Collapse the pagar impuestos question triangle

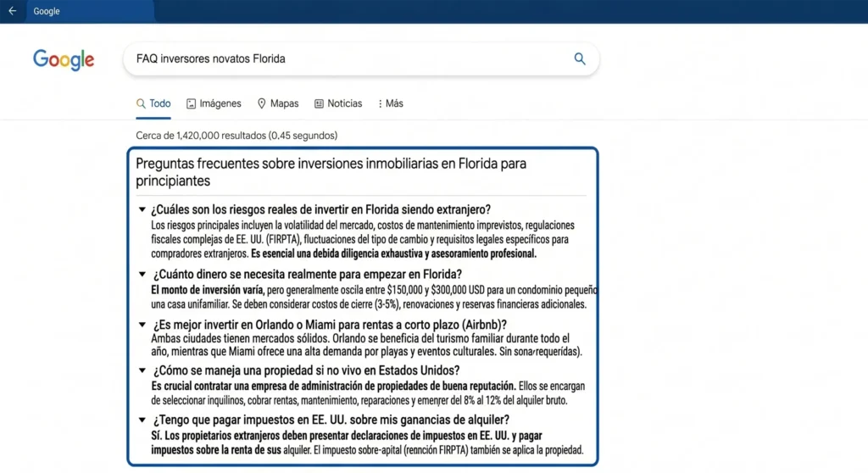[142, 420]
